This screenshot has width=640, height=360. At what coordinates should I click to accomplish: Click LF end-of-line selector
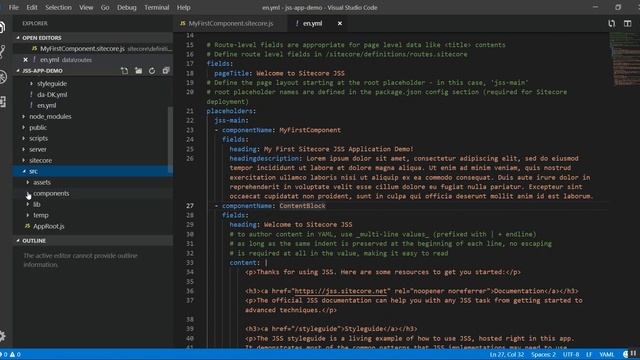(589, 354)
